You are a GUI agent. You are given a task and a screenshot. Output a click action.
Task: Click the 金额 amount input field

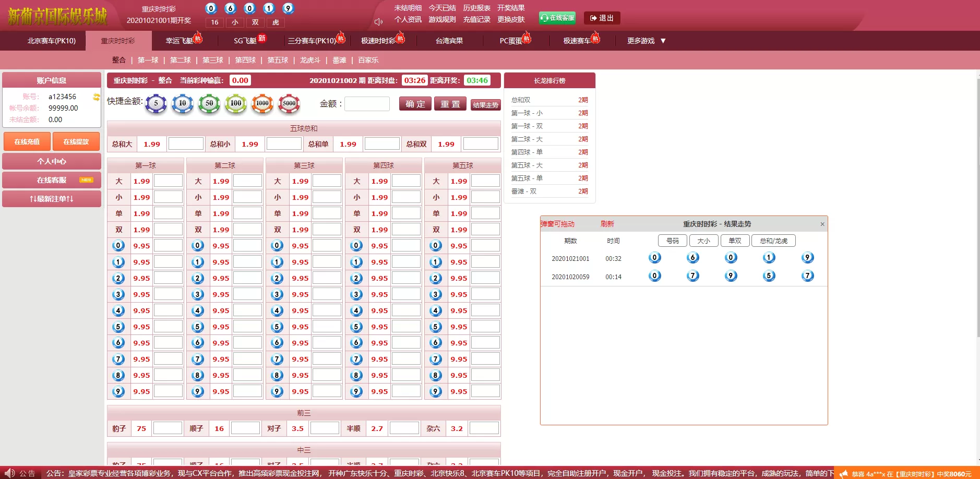367,103
